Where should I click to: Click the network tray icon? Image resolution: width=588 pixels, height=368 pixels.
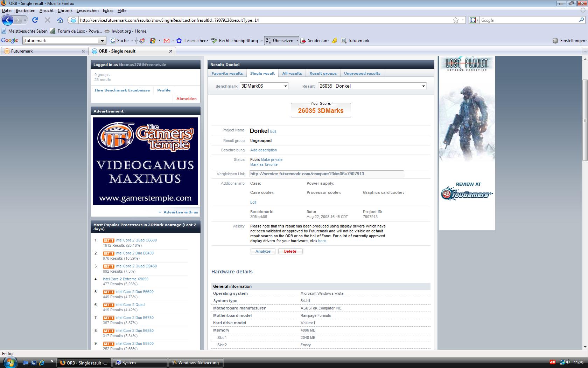[x=562, y=362]
